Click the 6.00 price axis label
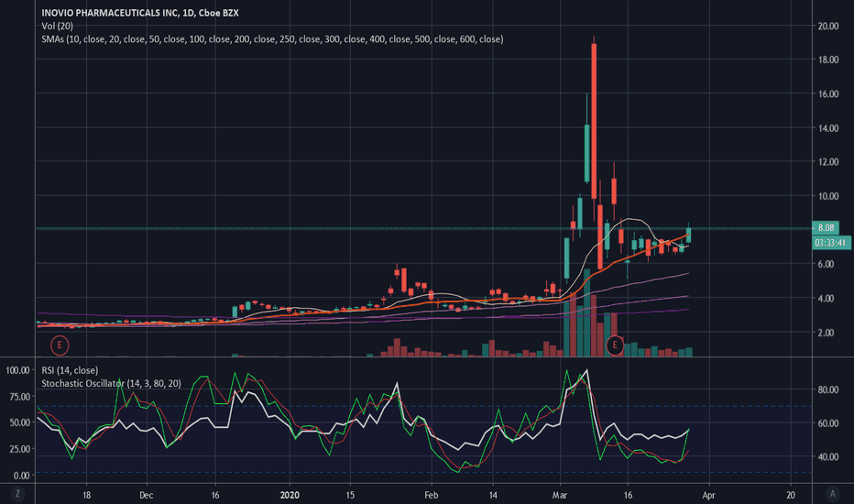Viewport: 854px width, 504px height. [826, 264]
